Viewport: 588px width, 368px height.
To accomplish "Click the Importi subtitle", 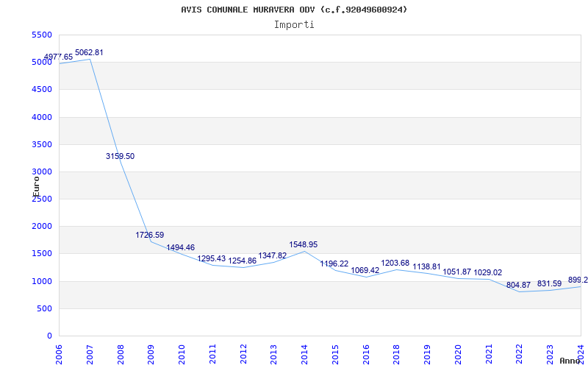I will [294, 25].
